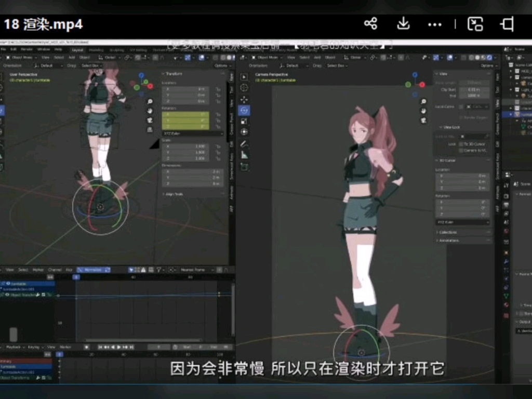Jump to the timeline end frame
The image size is (532, 399).
point(131,347)
